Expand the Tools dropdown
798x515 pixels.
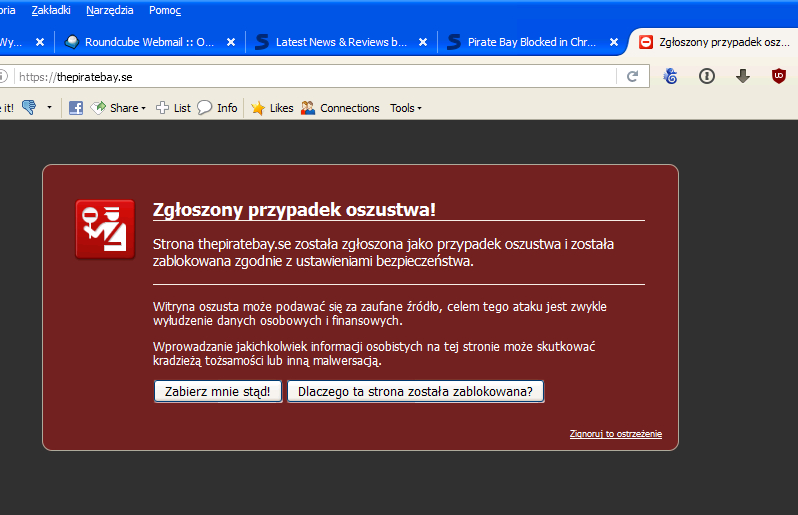click(x=406, y=108)
